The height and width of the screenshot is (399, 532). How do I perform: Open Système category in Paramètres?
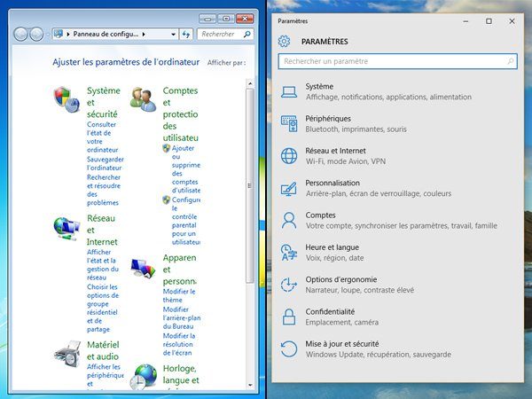(397, 91)
